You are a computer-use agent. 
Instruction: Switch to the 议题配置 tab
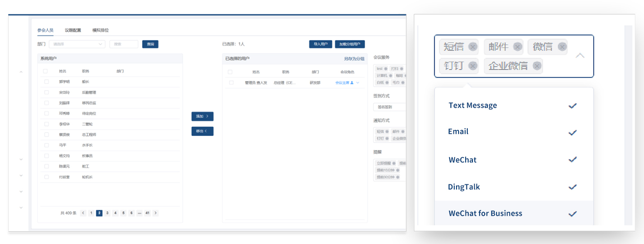click(x=73, y=30)
